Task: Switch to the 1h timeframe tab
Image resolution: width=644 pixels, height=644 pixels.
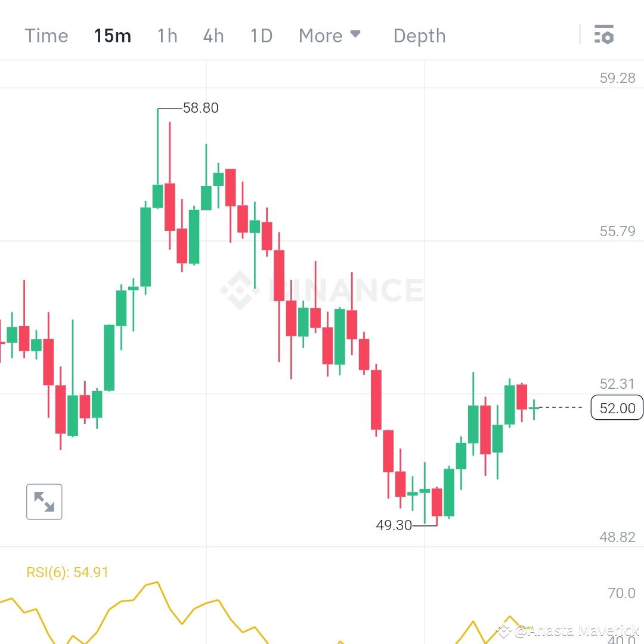Action: point(167,36)
